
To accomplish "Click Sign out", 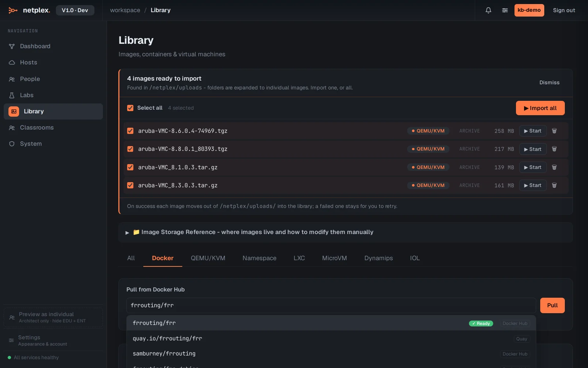I will click(x=564, y=10).
